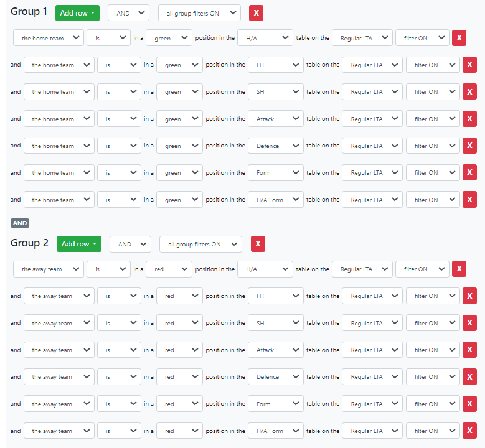Change team selector in Group 2 Defence row
The width and height of the screenshot is (485, 448).
[59, 376]
